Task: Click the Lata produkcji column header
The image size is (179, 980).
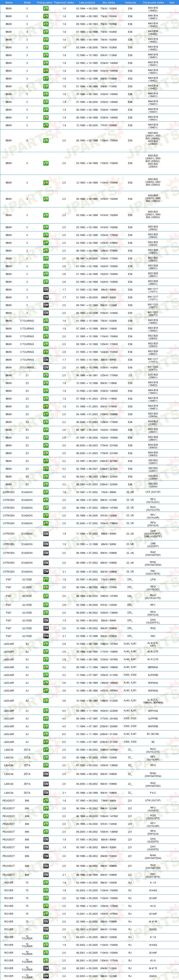Action: (x=87, y=2)
